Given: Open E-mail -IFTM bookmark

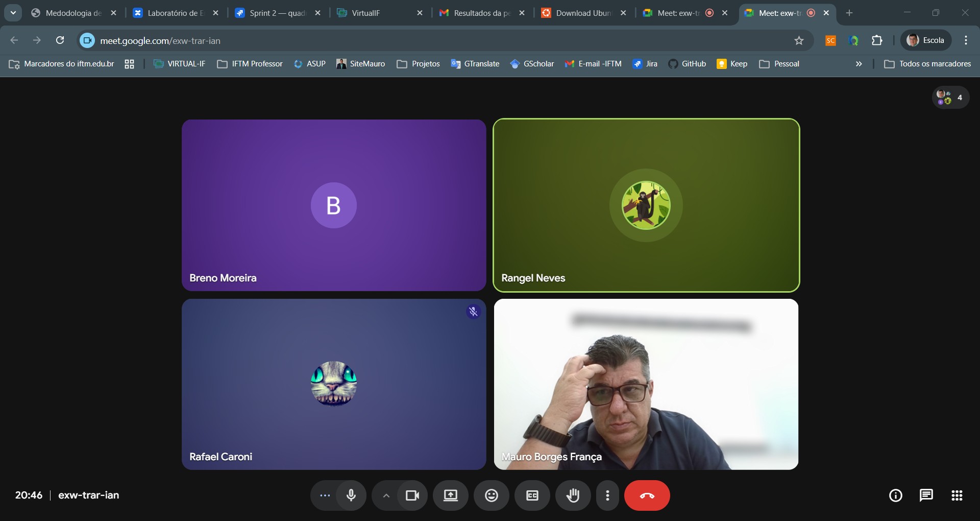Looking at the screenshot, I should [593, 64].
